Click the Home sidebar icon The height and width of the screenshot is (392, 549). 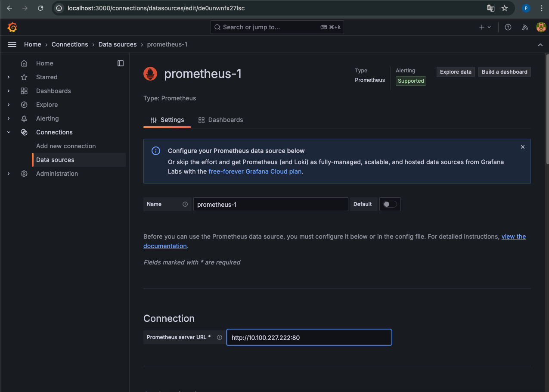click(x=24, y=63)
